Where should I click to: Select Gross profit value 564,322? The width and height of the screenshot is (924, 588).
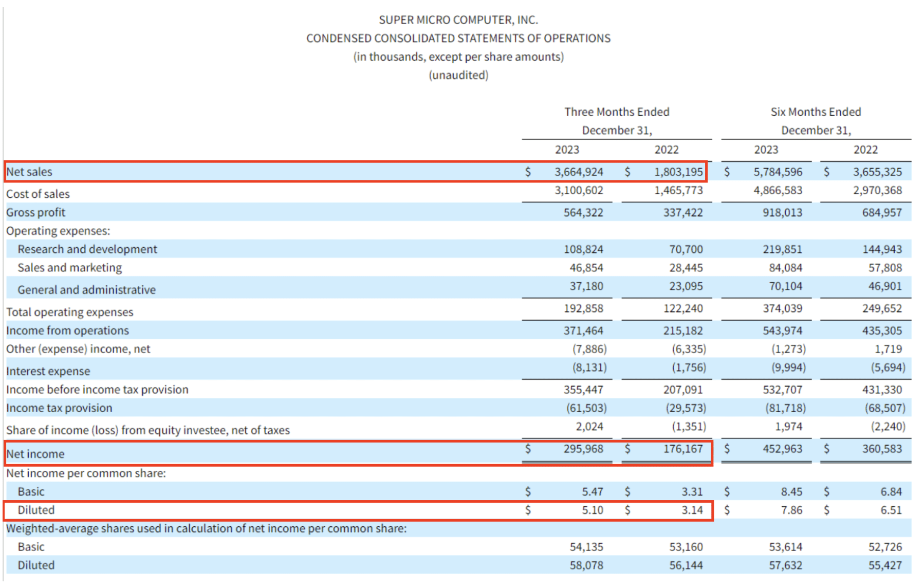point(583,212)
